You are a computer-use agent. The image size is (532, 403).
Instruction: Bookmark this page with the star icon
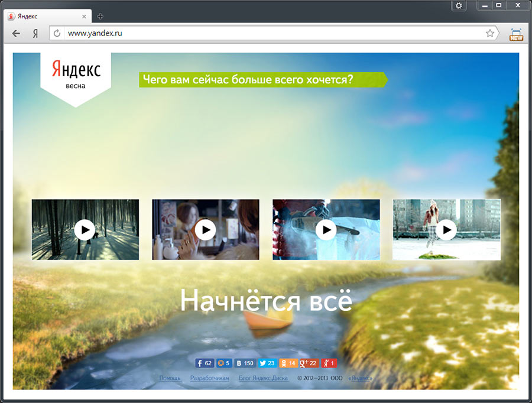coord(490,34)
